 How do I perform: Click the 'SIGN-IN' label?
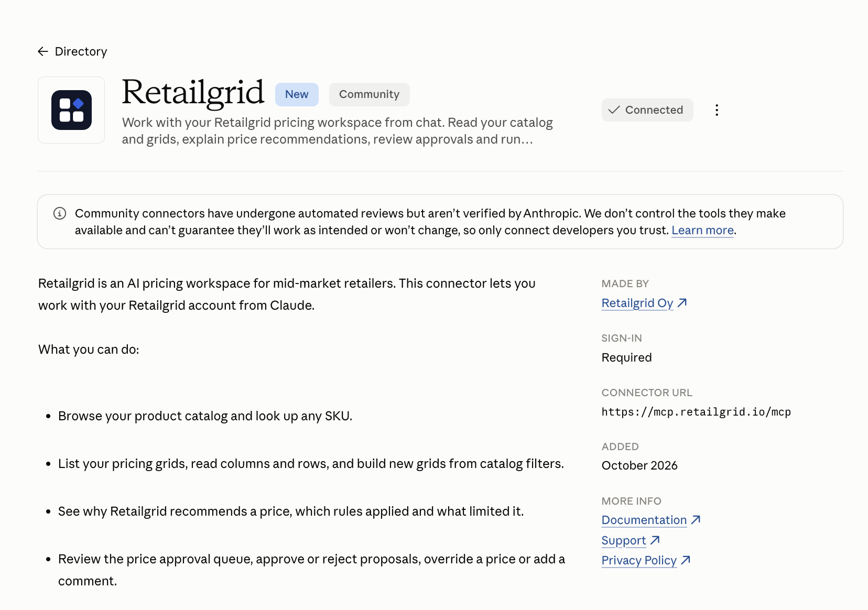pyautogui.click(x=622, y=338)
